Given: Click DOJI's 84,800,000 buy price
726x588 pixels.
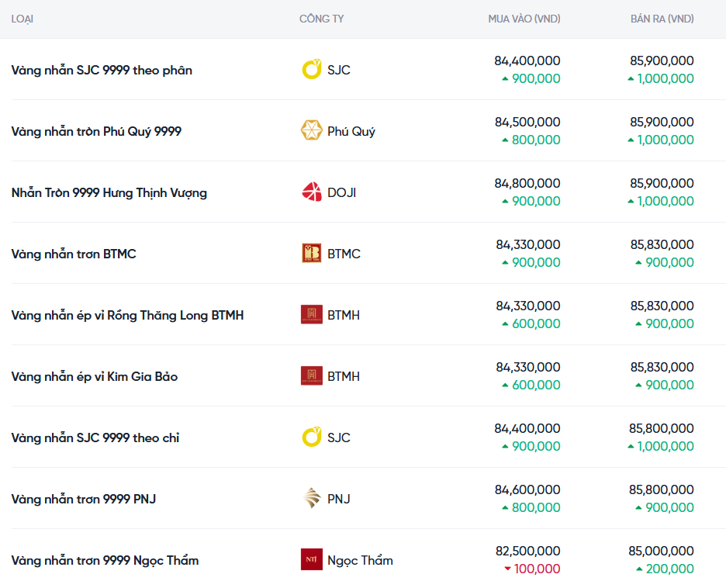Looking at the screenshot, I should click(527, 183).
